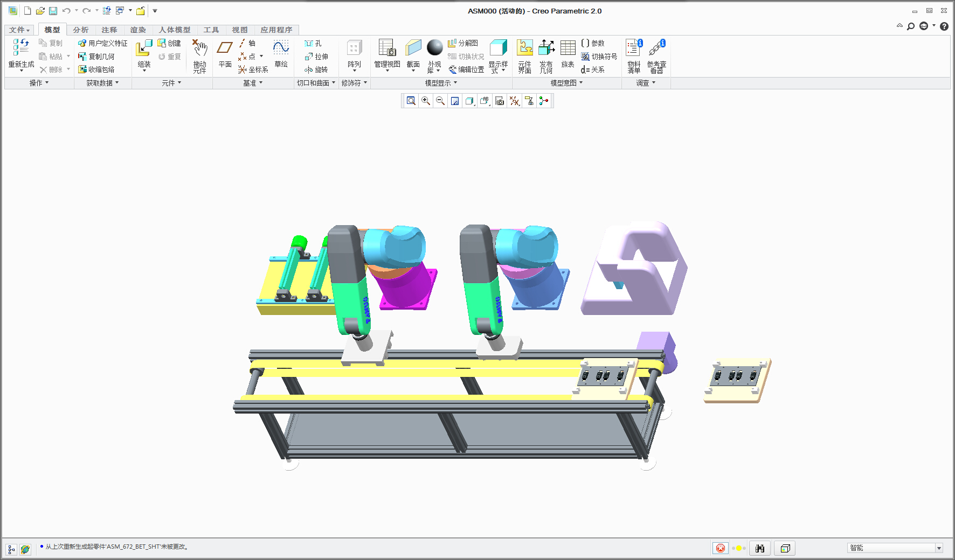Toggle datum display filters in graphics toolbar
955x560 pixels.
[x=515, y=101]
